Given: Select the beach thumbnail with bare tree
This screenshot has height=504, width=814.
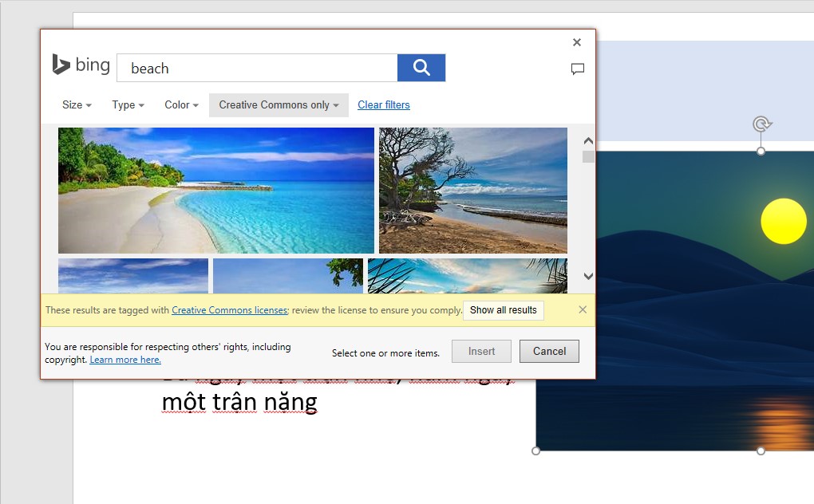Looking at the screenshot, I should (x=472, y=191).
